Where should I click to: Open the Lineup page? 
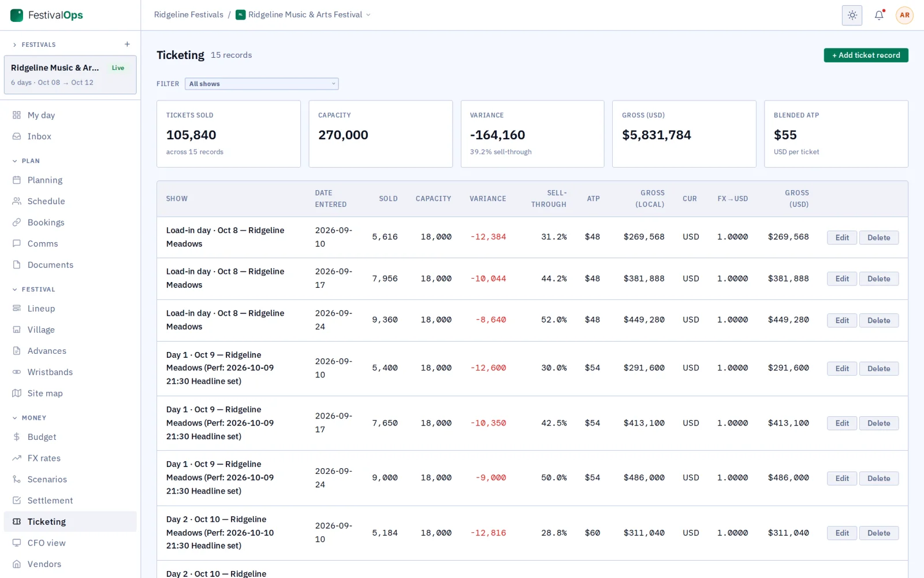(70, 309)
